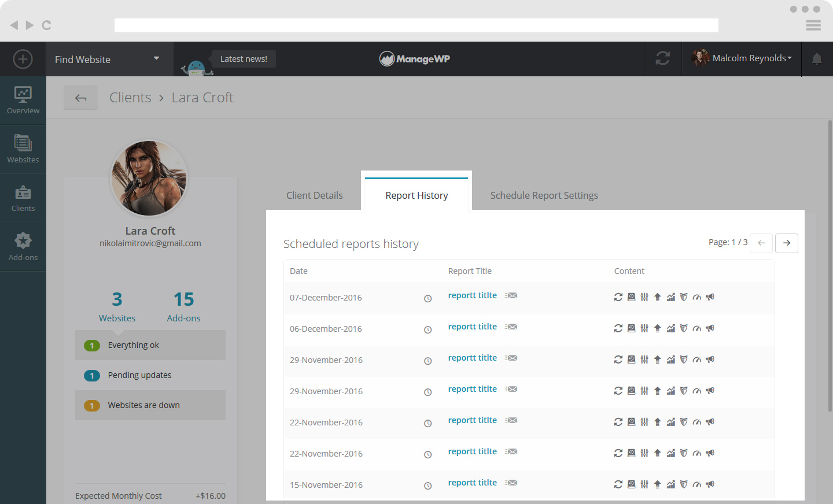This screenshot has height=504, width=833.
Task: Open the Schedule Report Settings tab
Action: 544,195
